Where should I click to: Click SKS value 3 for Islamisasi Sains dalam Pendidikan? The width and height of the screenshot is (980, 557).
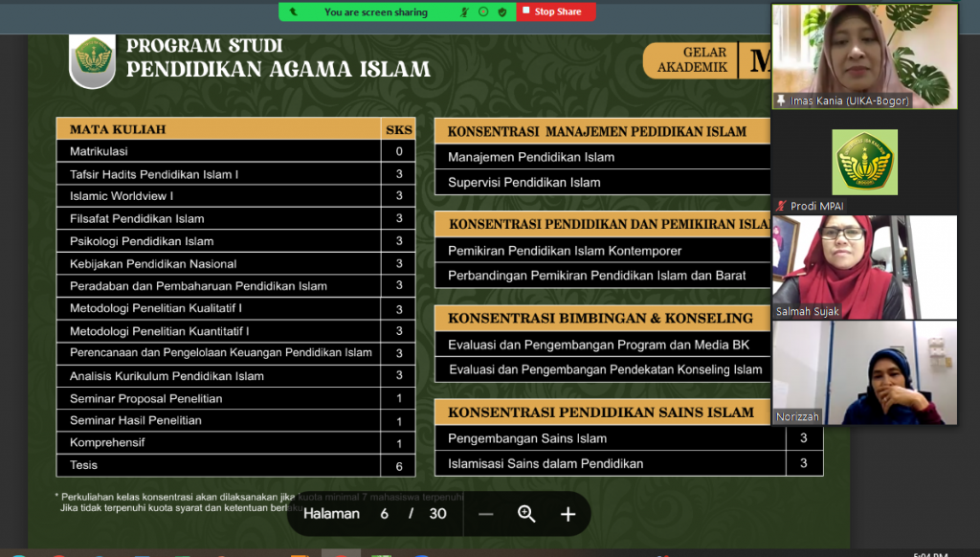(804, 463)
